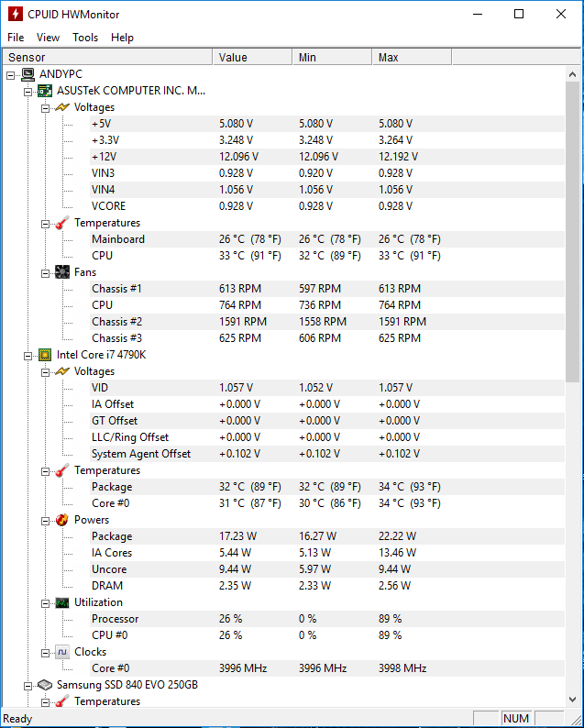Image resolution: width=584 pixels, height=728 pixels.
Task: Select the VCORE row
Action: 327,206
